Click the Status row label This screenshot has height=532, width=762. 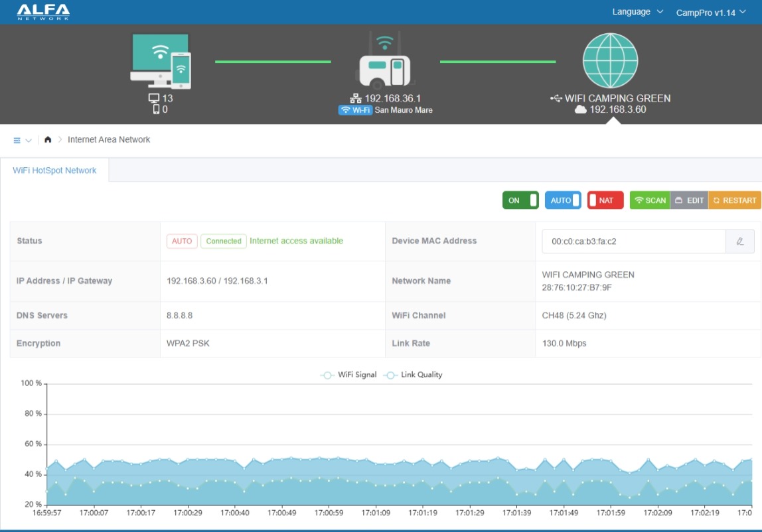point(29,241)
